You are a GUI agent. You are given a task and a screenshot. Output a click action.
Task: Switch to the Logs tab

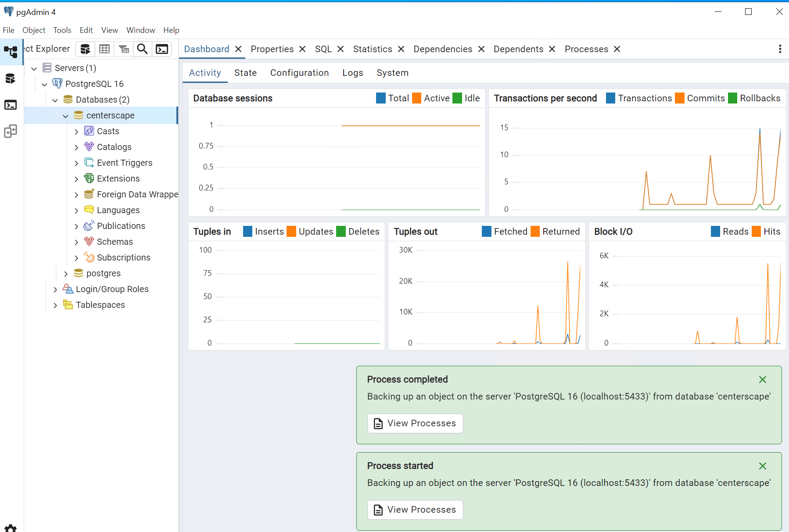point(352,73)
